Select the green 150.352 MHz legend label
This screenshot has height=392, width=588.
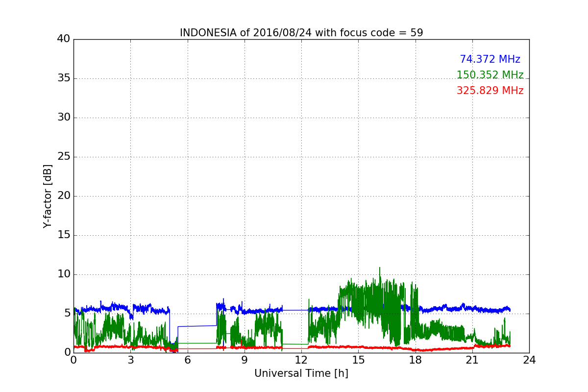pyautogui.click(x=490, y=75)
